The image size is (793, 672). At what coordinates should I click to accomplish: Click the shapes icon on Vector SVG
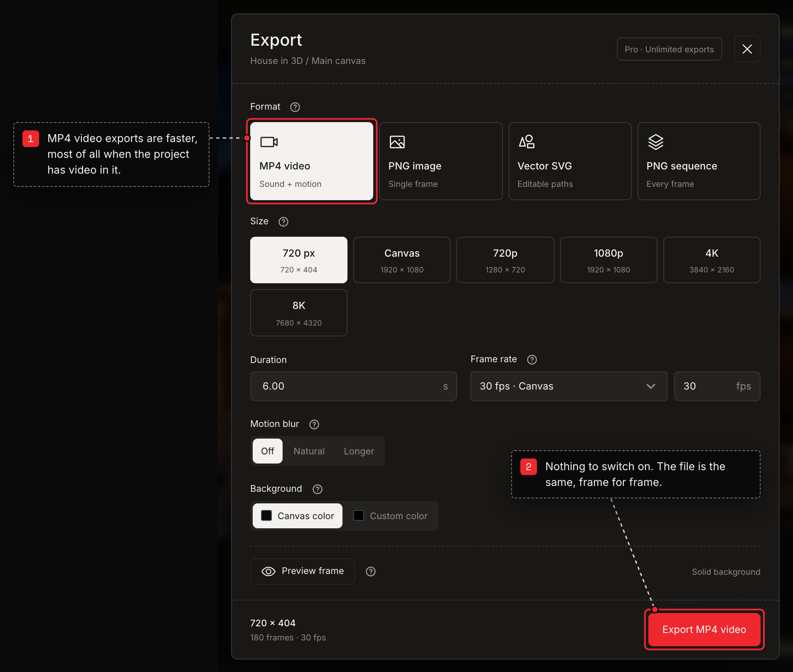pos(527,142)
